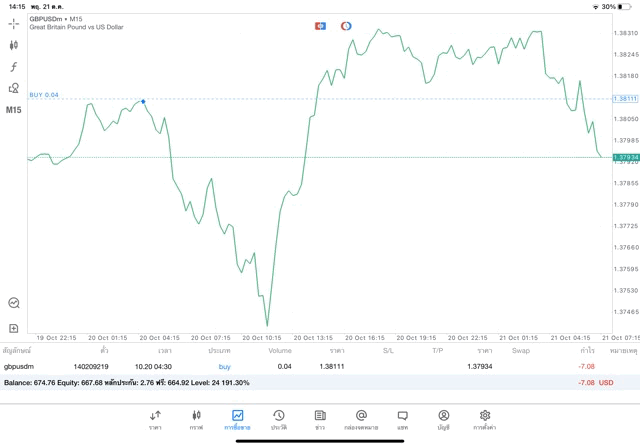Image resolution: width=640 pixels, height=447 pixels.
Task: Open the news tab icon
Action: coord(319,419)
